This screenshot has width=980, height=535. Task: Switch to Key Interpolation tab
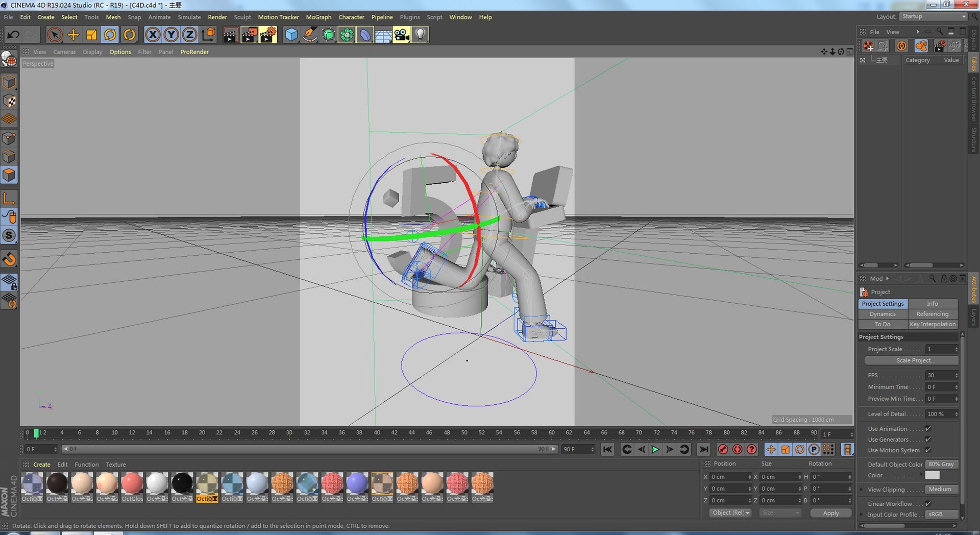click(933, 324)
